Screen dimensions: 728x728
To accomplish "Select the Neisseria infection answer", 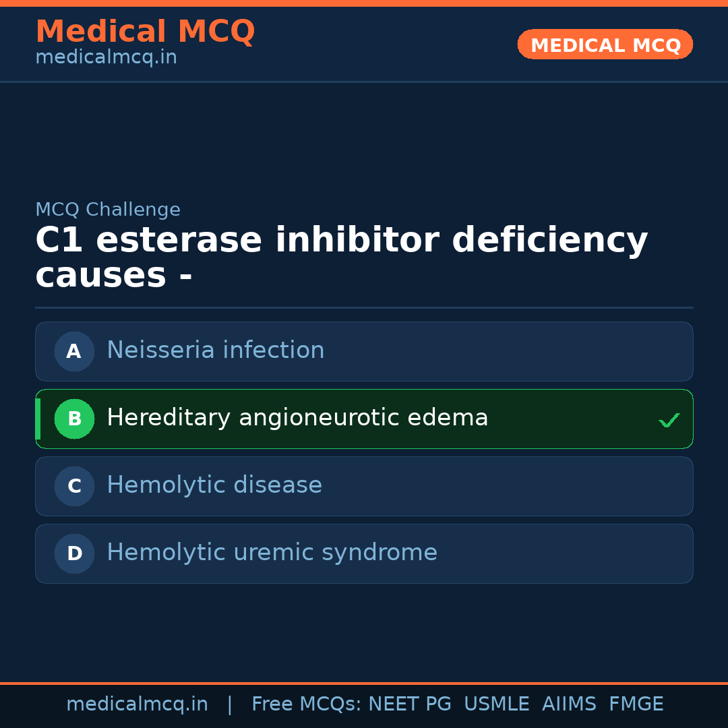I will 216,351.
